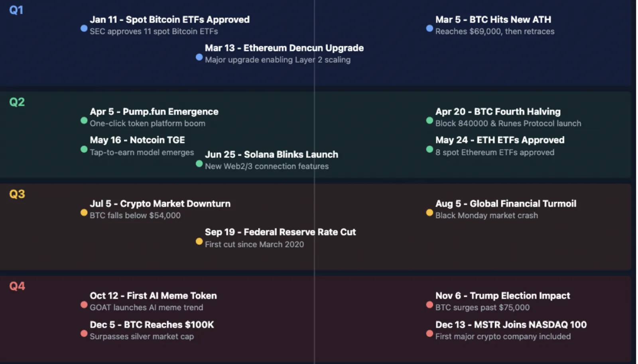Click the red marker for Trump Election Impact
Viewport: 638px width, 364px height.
coord(429,305)
